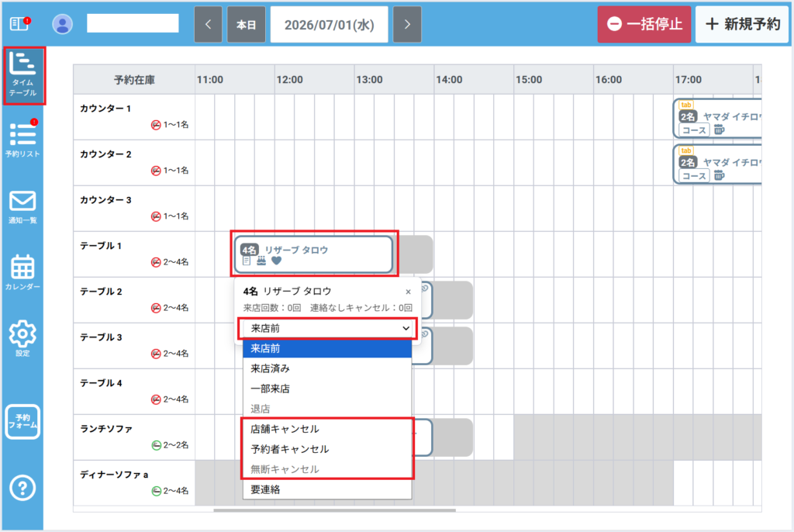
Task: Open the Timetable view in sidebar
Action: 22,75
